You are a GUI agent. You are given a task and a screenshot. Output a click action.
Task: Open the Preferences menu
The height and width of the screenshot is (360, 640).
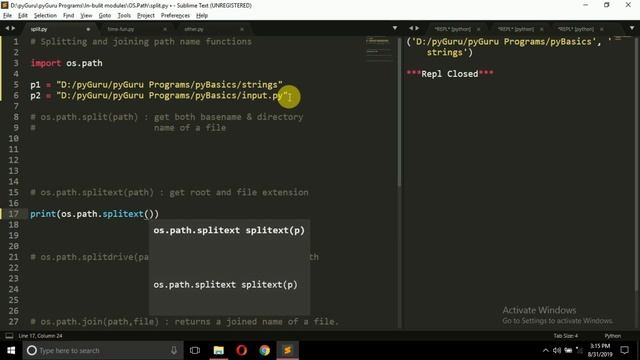(x=175, y=16)
